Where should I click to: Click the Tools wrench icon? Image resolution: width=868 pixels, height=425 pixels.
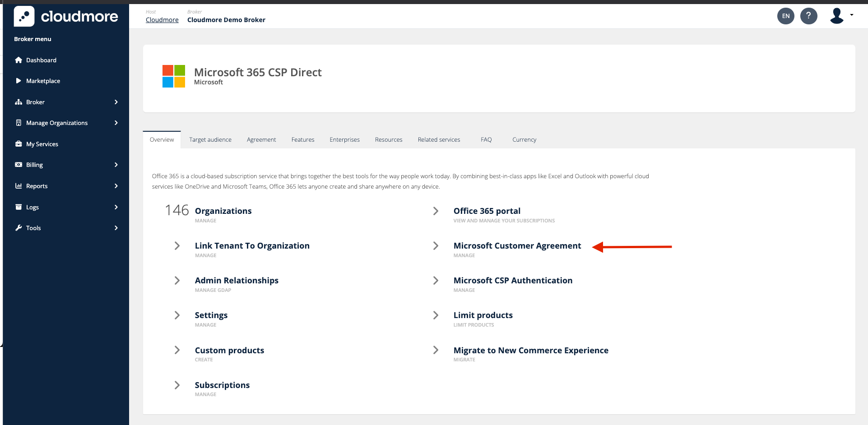[19, 227]
